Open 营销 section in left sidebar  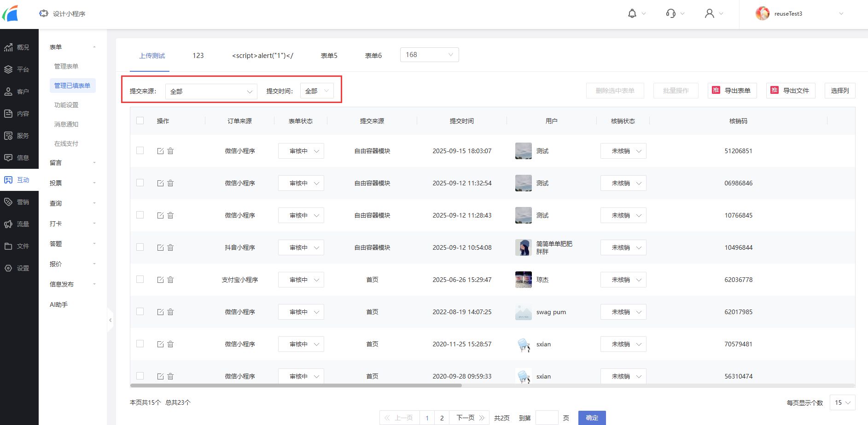coord(19,202)
